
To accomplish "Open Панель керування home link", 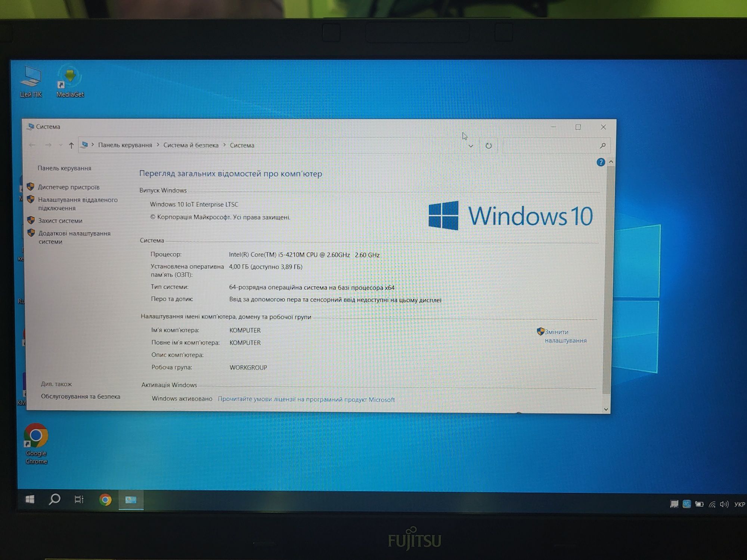I will (x=64, y=168).
